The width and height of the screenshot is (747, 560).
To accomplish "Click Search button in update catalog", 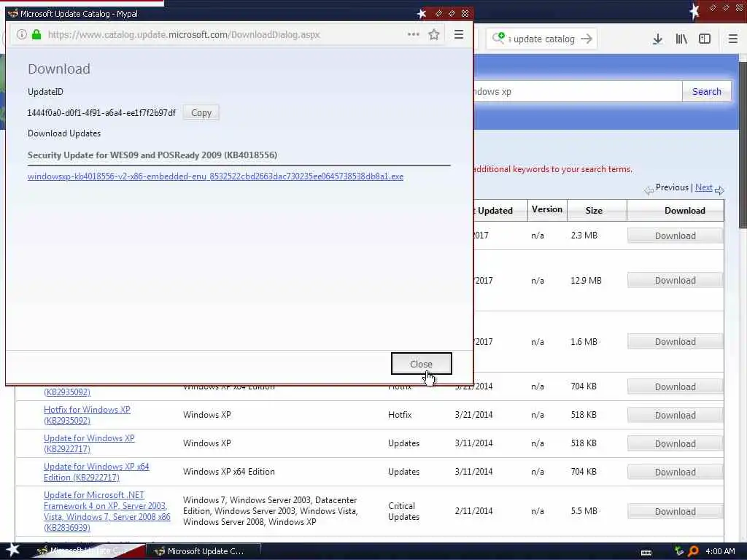I will tap(706, 91).
